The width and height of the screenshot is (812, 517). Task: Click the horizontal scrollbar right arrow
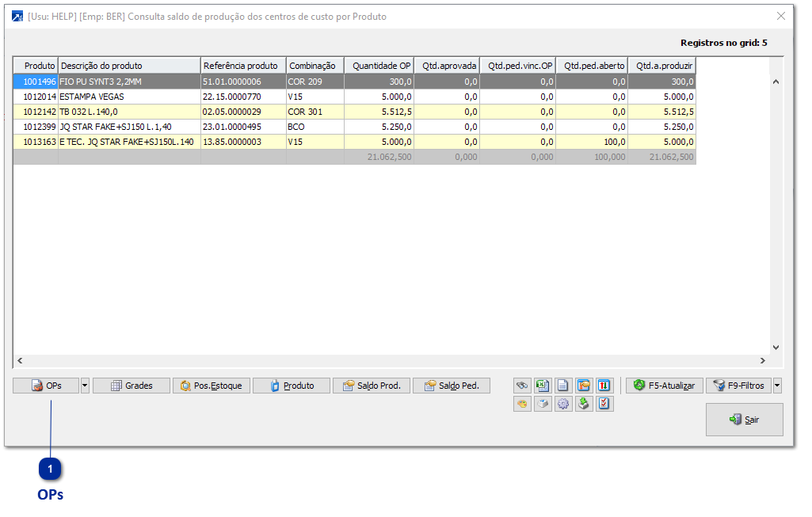(x=763, y=361)
